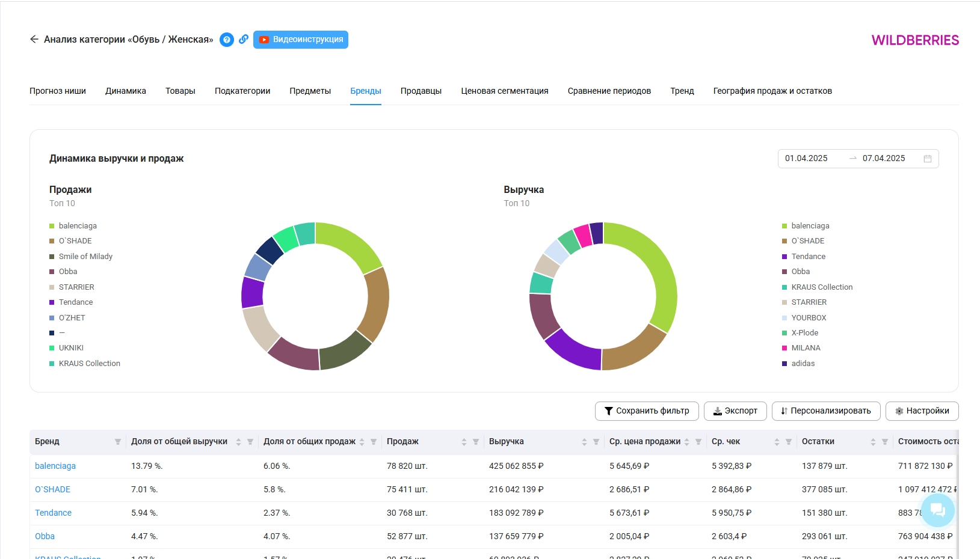Toggle X-Plode in Выручка legend
Viewport: 980px width, 559px height.
click(x=800, y=333)
